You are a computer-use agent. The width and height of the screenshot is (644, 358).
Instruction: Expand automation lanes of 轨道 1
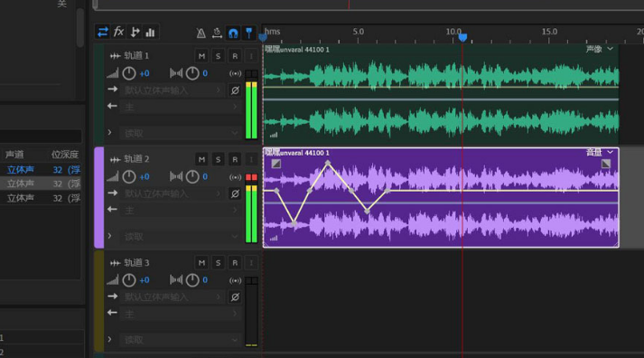(x=109, y=132)
